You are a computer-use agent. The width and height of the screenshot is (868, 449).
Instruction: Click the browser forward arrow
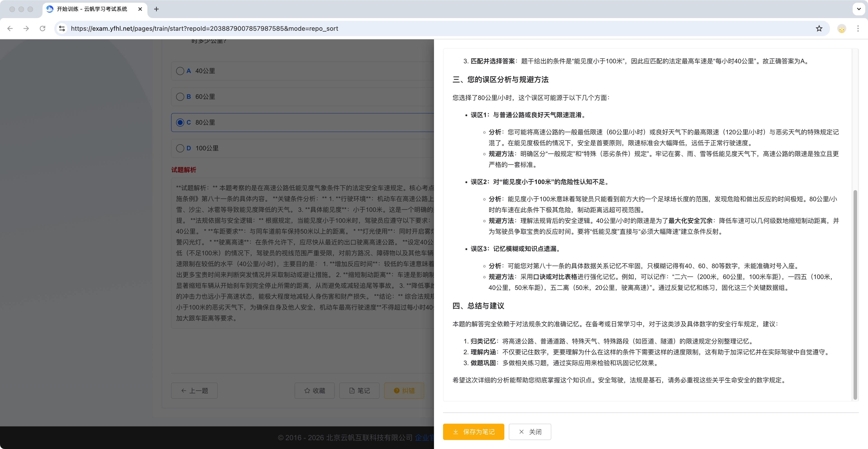click(26, 28)
